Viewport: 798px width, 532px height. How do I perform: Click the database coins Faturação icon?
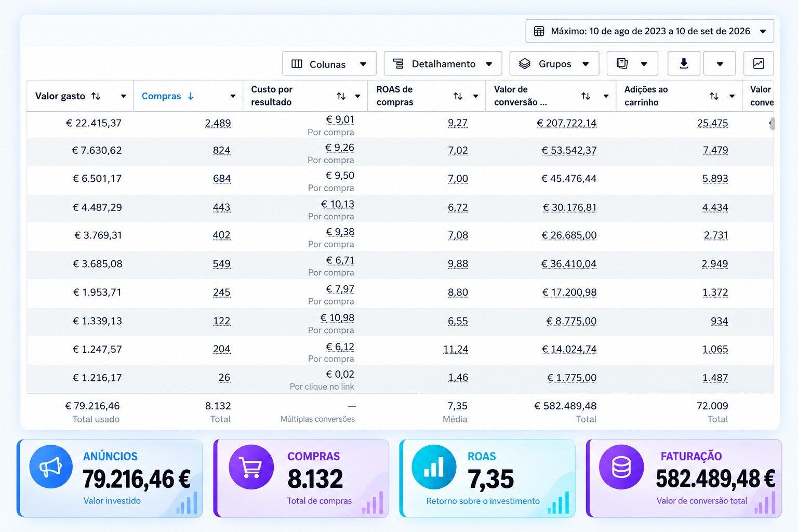(x=621, y=467)
